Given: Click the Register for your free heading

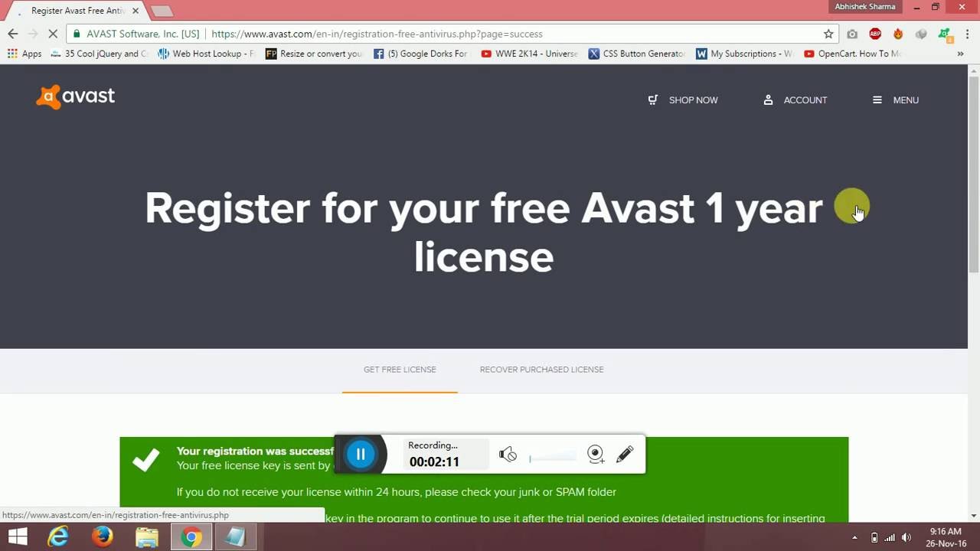Looking at the screenshot, I should tap(484, 232).
